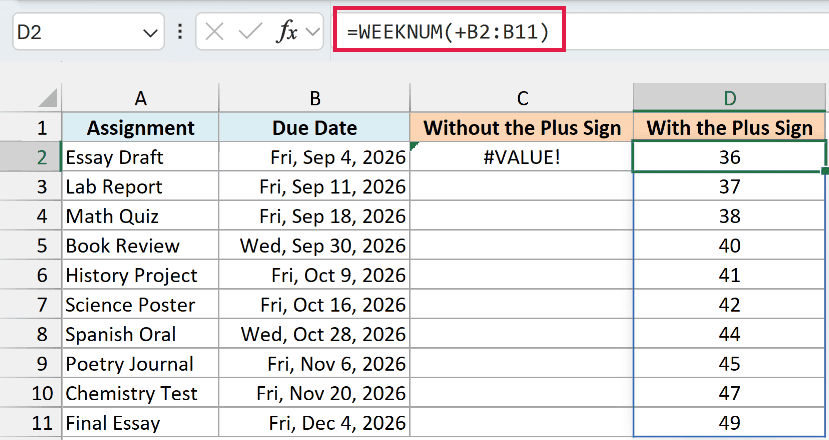Click the Fri, Sep 18, 2026 date cell
This screenshot has height=440, width=829.
[x=315, y=216]
